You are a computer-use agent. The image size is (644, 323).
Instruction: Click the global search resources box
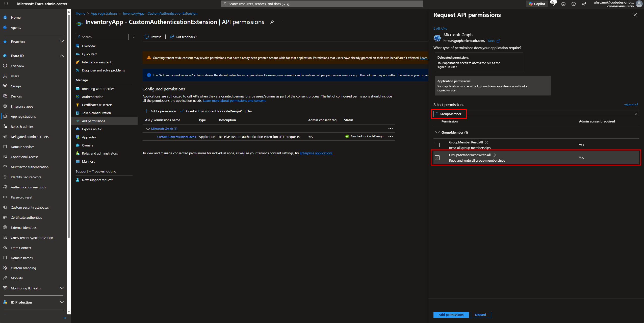[322, 4]
